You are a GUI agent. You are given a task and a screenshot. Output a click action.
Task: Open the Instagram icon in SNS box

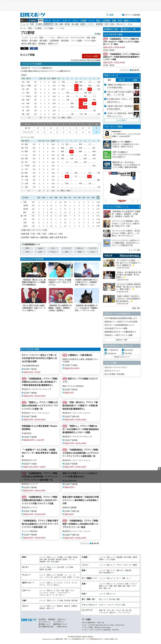point(105,353)
